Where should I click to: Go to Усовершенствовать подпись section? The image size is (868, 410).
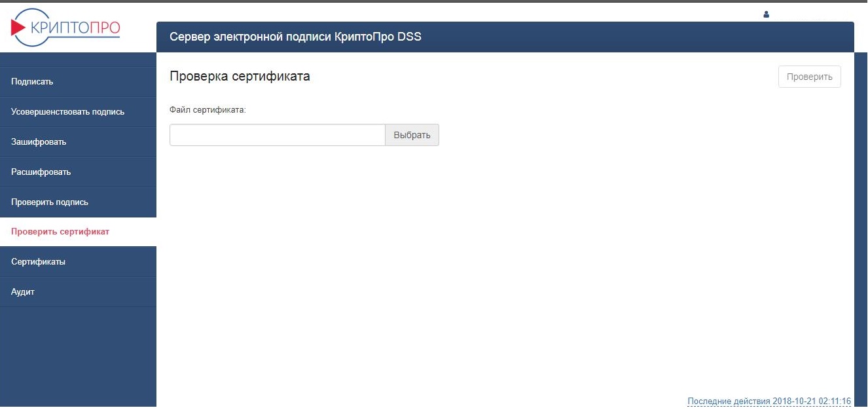(x=78, y=112)
